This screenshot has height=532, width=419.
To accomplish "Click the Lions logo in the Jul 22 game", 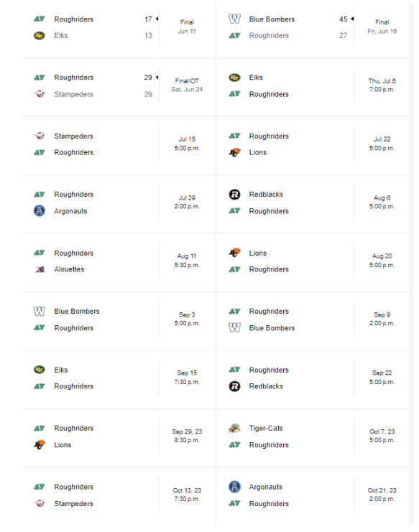I will (234, 152).
